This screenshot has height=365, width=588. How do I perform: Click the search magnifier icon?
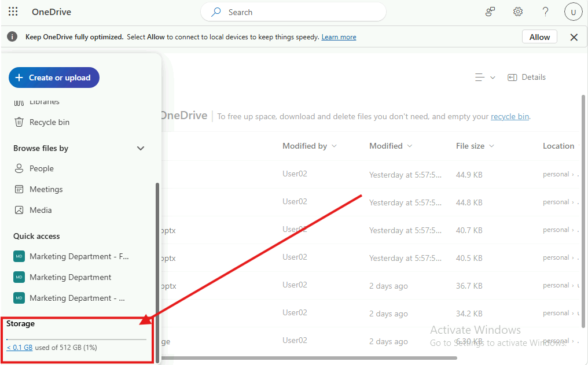coord(216,12)
